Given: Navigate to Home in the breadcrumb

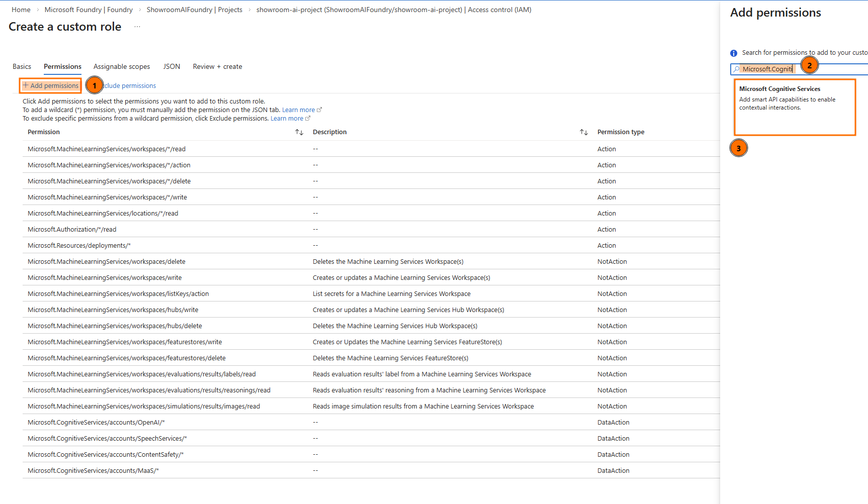Looking at the screenshot, I should coord(21,10).
